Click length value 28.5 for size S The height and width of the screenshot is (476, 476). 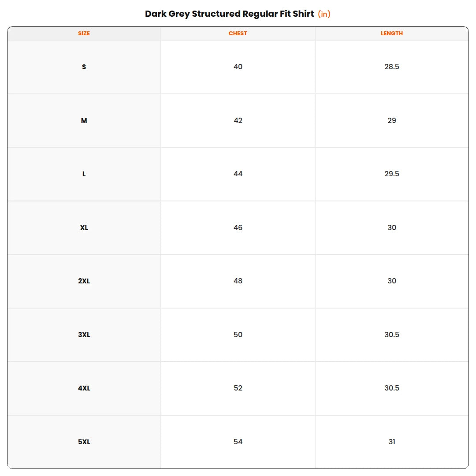(x=392, y=67)
